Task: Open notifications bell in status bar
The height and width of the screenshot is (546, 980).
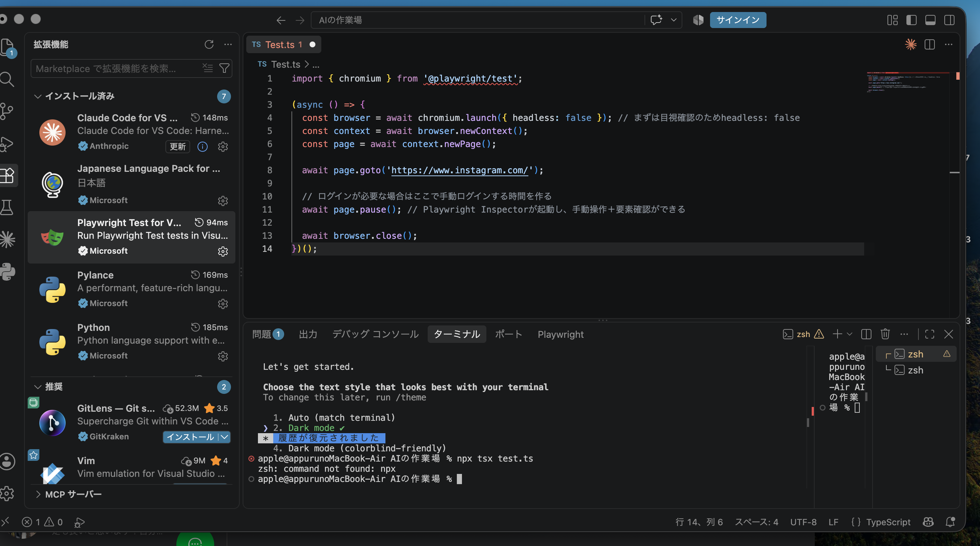Action: (950, 522)
